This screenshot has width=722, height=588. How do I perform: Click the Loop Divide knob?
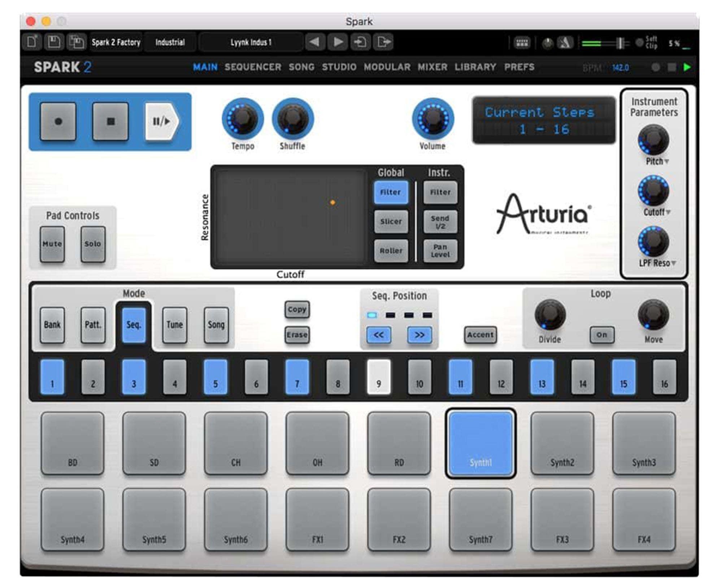(x=550, y=315)
